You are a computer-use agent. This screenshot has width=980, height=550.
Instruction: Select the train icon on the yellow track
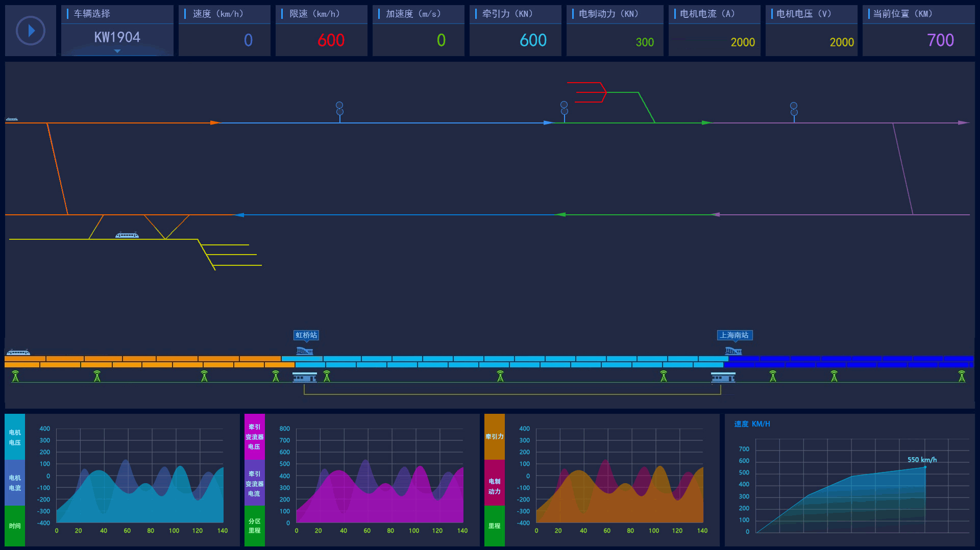(x=127, y=235)
